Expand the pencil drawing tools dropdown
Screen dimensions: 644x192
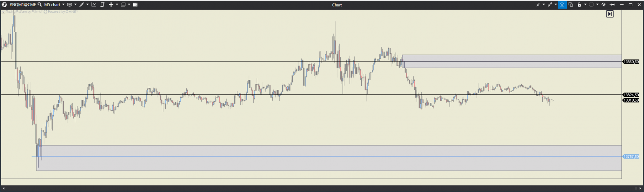(x=87, y=5)
